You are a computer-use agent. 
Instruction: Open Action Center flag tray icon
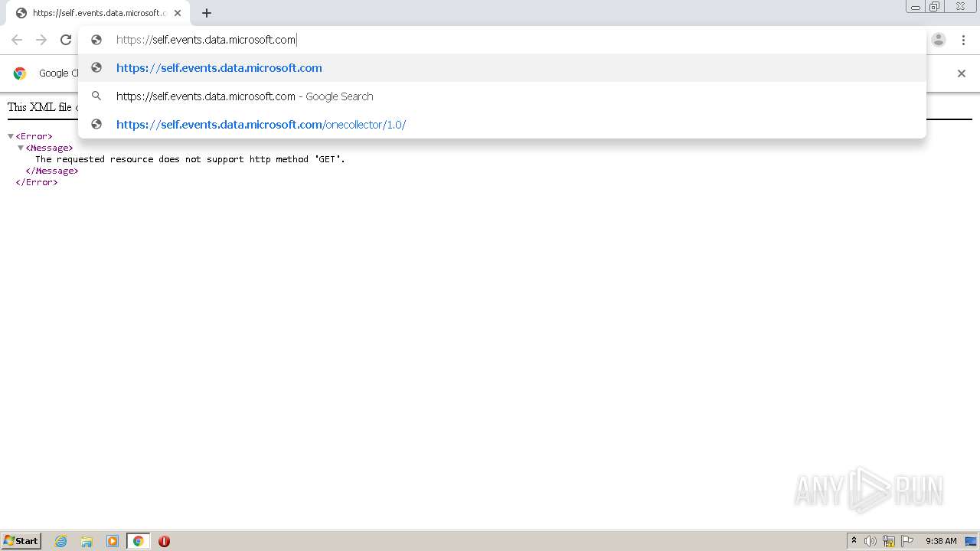click(907, 541)
